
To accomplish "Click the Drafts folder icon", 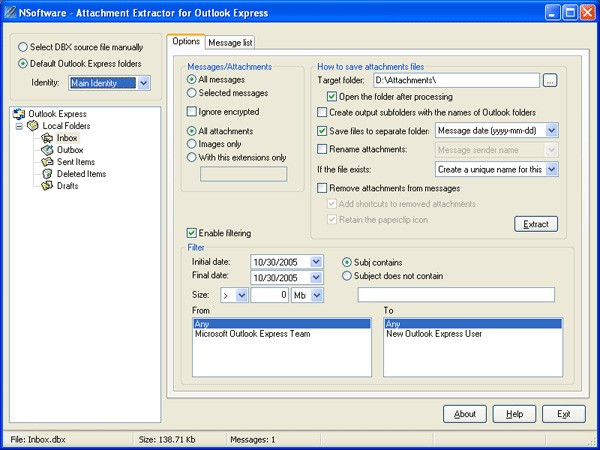I will (x=47, y=186).
